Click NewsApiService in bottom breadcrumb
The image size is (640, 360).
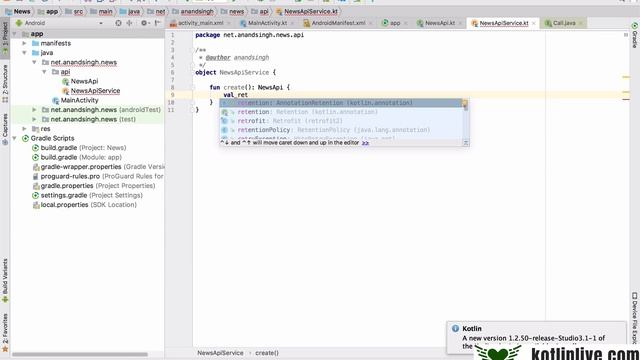click(x=220, y=353)
